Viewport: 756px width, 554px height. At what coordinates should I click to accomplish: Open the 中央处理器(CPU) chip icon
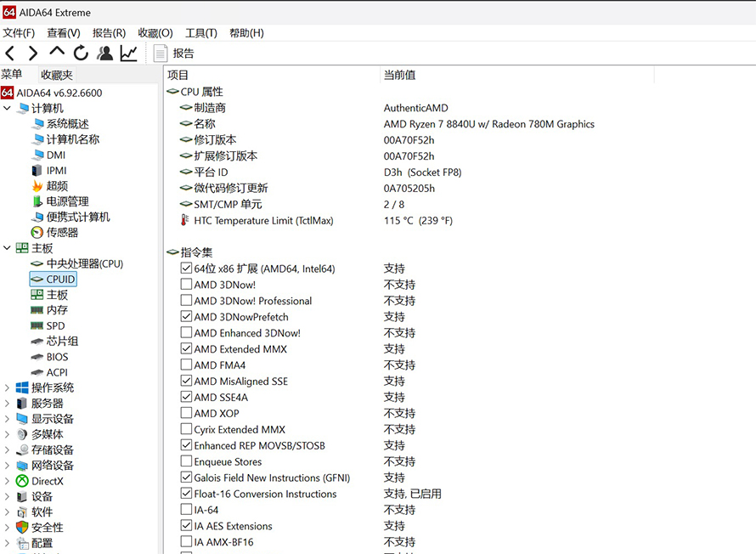(x=37, y=263)
